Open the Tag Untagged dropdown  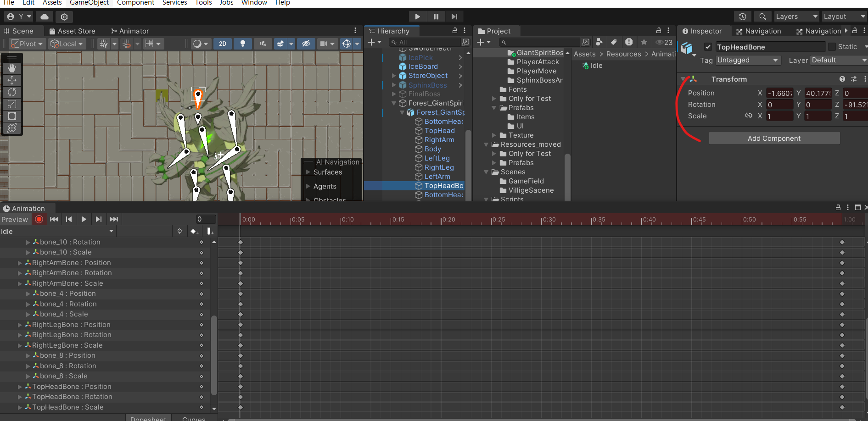[748, 60]
